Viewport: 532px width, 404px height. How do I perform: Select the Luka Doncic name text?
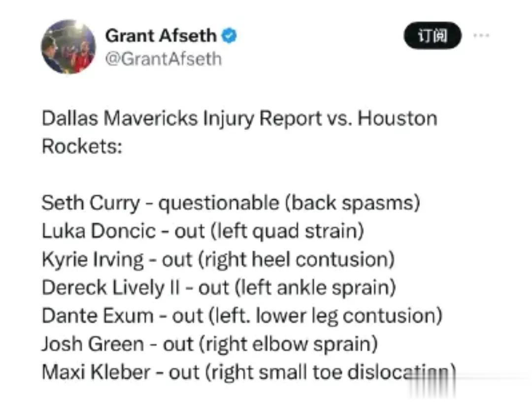pyautogui.click(x=99, y=231)
